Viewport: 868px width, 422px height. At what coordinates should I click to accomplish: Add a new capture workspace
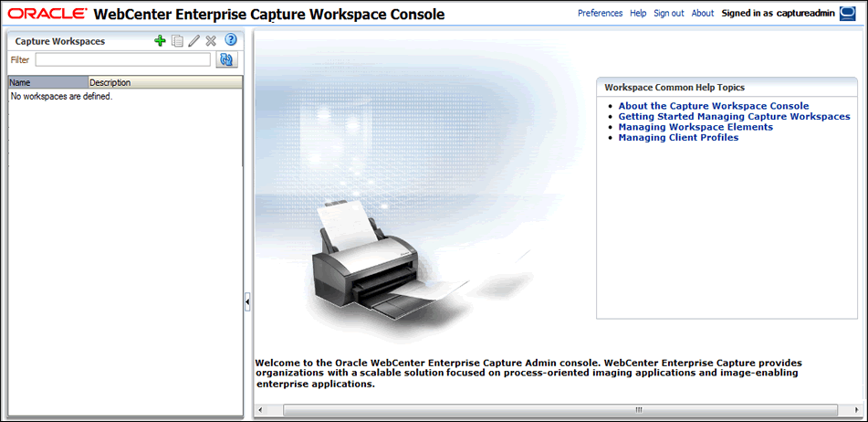click(160, 40)
